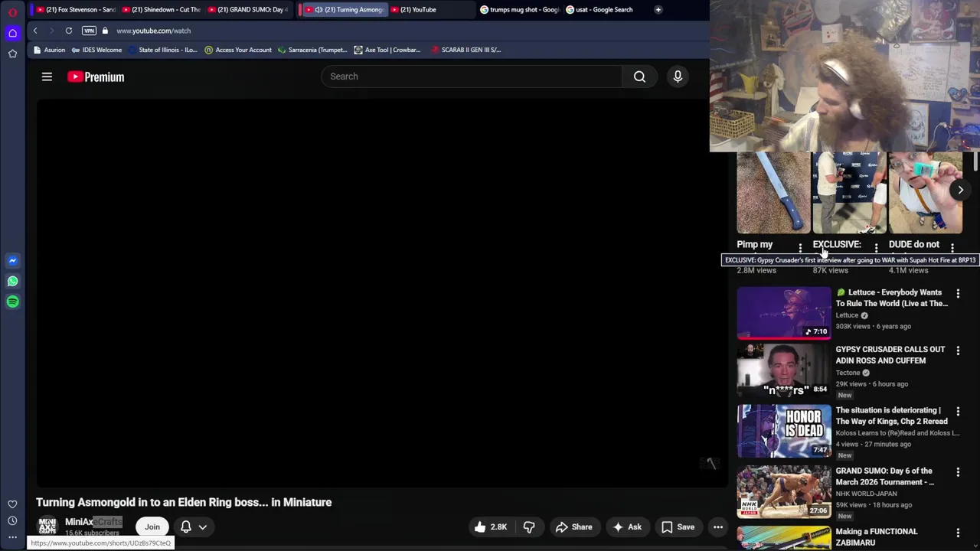Screen dimensions: 980x551
Task: Click the YouTube search magnifier button
Action: [x=639, y=77]
